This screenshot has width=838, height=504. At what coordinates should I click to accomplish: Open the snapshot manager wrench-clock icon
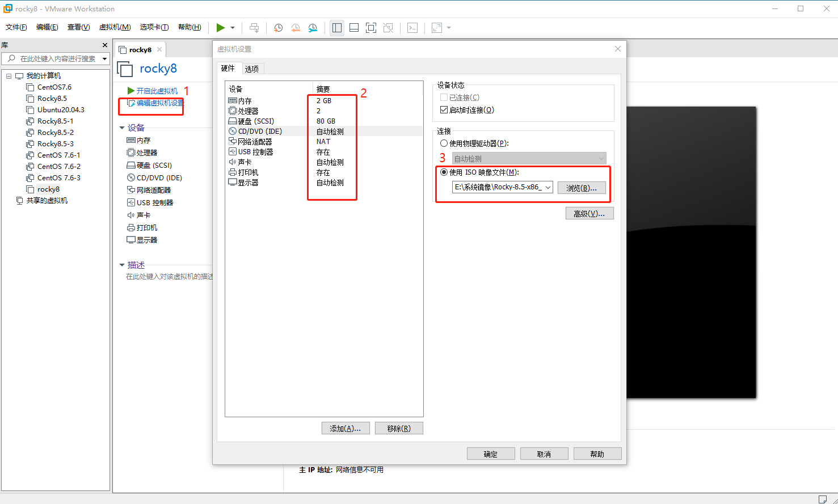pos(313,28)
